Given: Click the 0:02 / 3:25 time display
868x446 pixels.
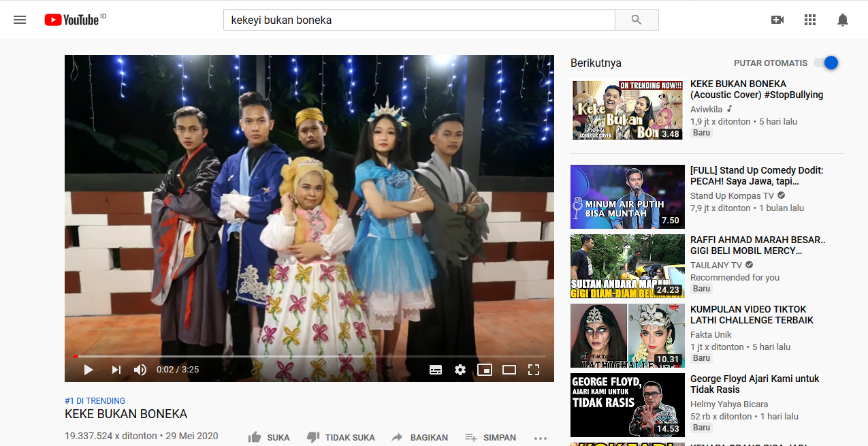Looking at the screenshot, I should (178, 370).
